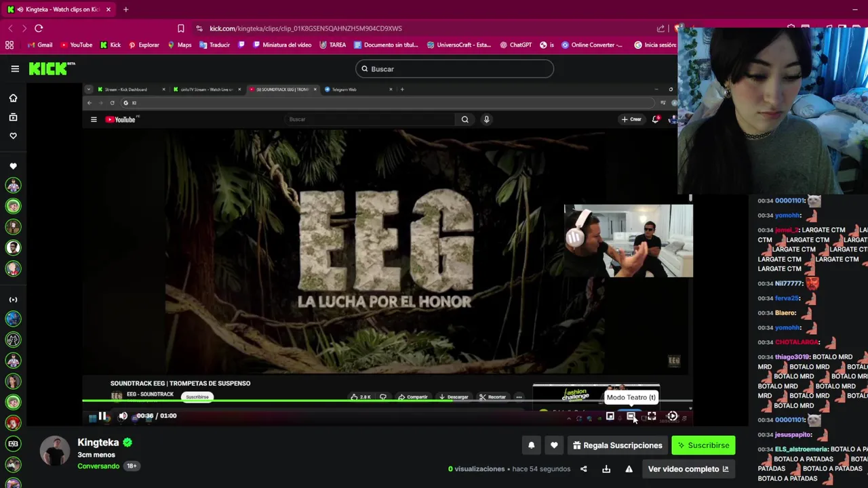
Task: Pause the Kick clip playback
Action: click(102, 416)
